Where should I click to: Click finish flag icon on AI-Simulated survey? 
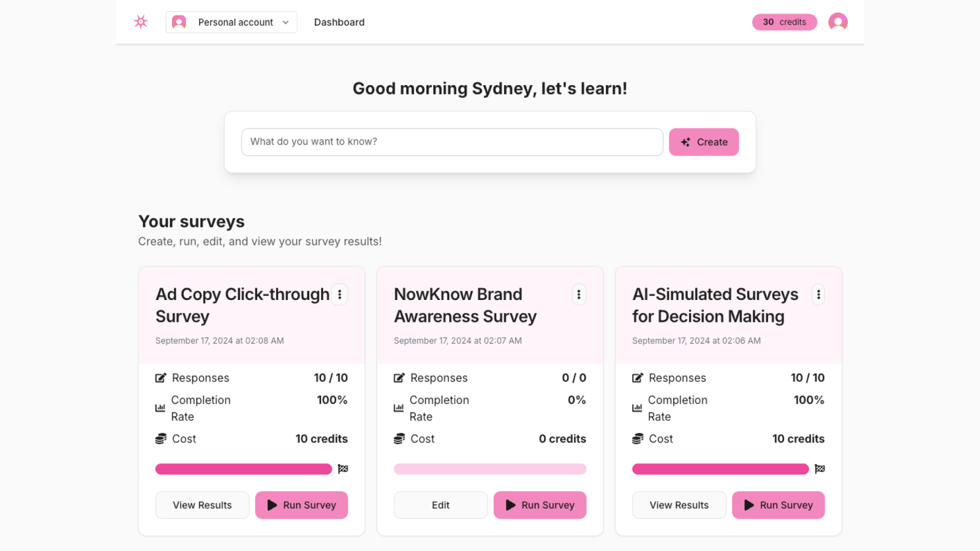820,469
